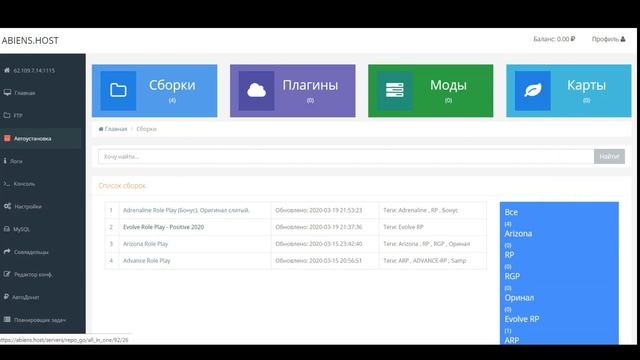The width and height of the screenshot is (640, 360).
Task: Filter builds by Arizona tag
Action: click(518, 233)
